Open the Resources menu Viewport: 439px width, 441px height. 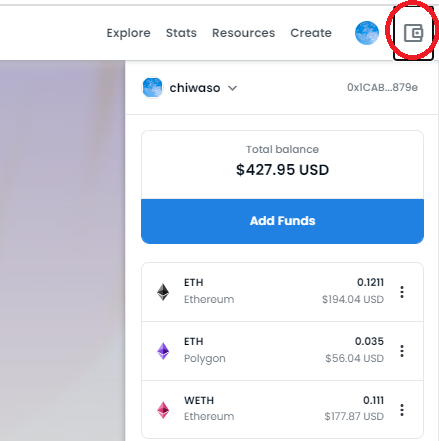(x=244, y=33)
